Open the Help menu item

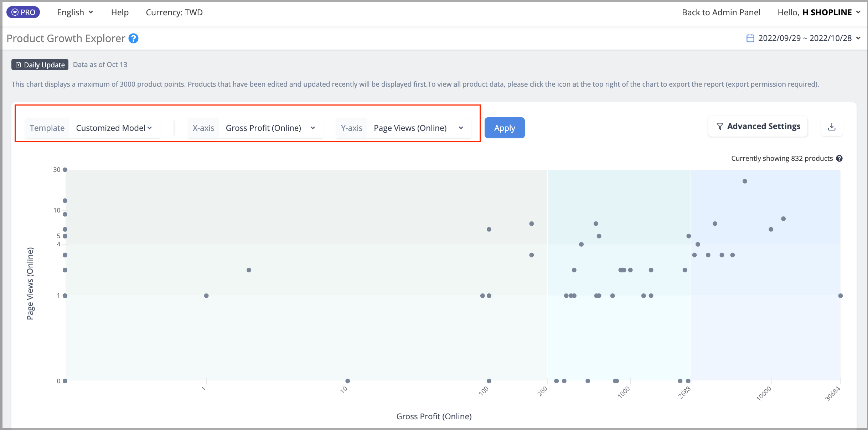point(120,12)
